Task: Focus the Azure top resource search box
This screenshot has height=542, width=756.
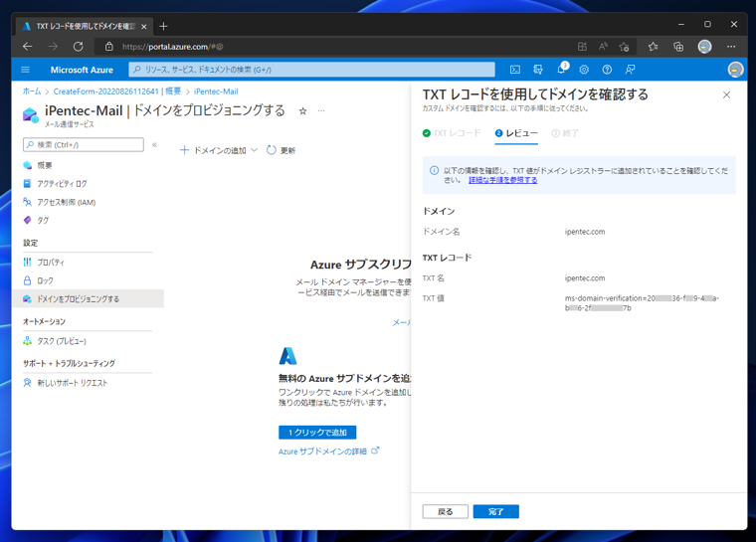Action: (x=311, y=70)
